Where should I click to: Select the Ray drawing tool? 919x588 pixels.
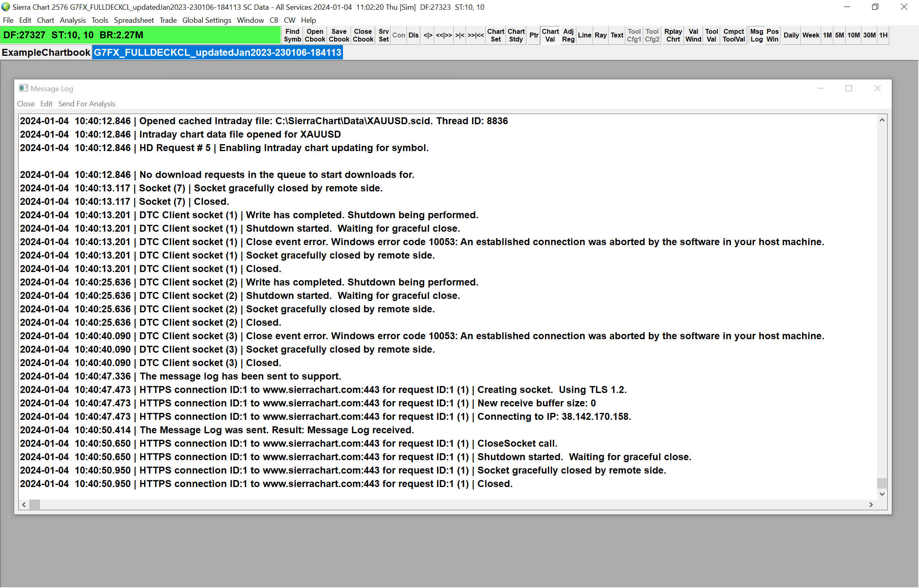(600, 35)
